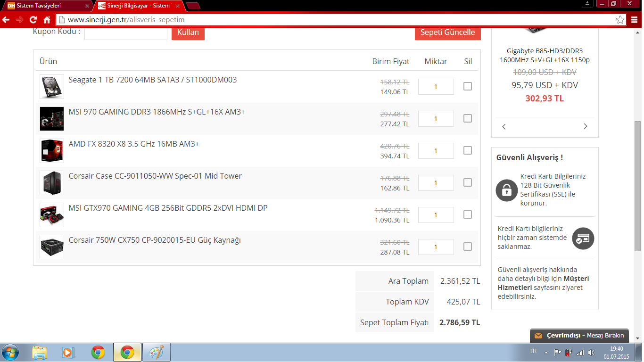Open Paint from the taskbar

pyautogui.click(x=156, y=352)
